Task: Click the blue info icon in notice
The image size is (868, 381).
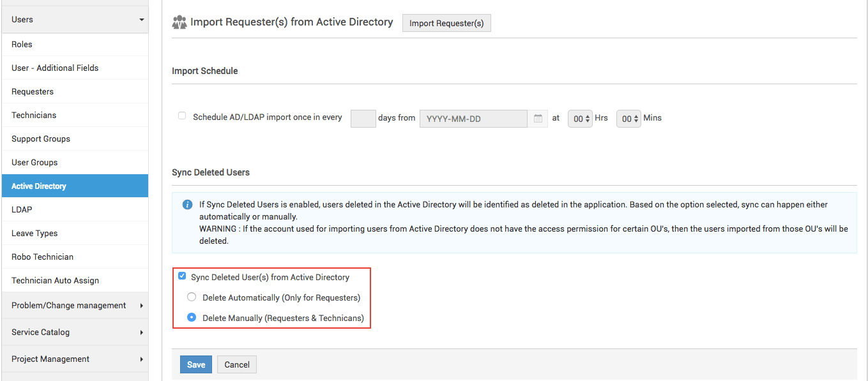Action: click(187, 205)
